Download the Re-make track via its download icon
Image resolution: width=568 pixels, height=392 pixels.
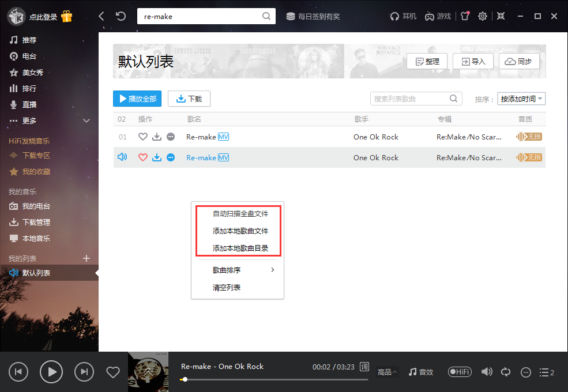pyautogui.click(x=156, y=137)
